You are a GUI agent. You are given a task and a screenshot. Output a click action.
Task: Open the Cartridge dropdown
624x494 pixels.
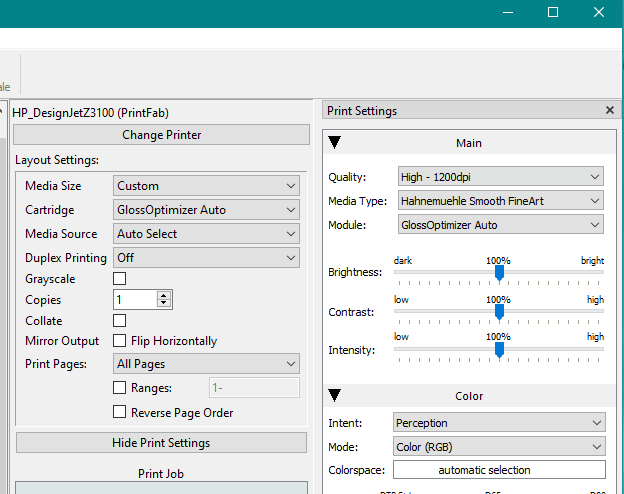coord(207,210)
